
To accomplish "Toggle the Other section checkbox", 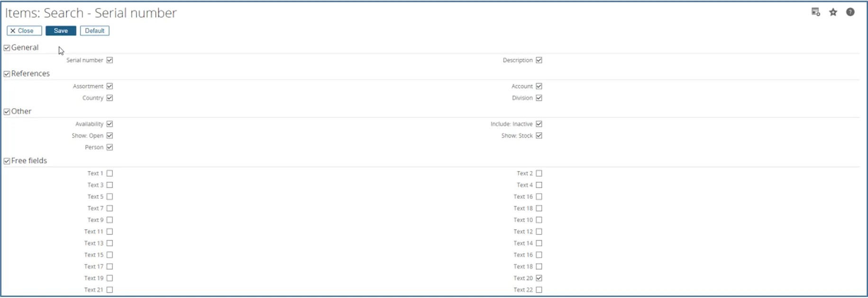I will point(7,112).
